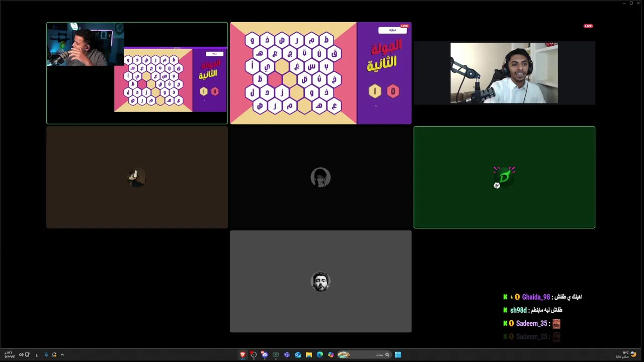644x362 pixels.
Task: Click pink hexagon score 0
Action: coord(393,91)
